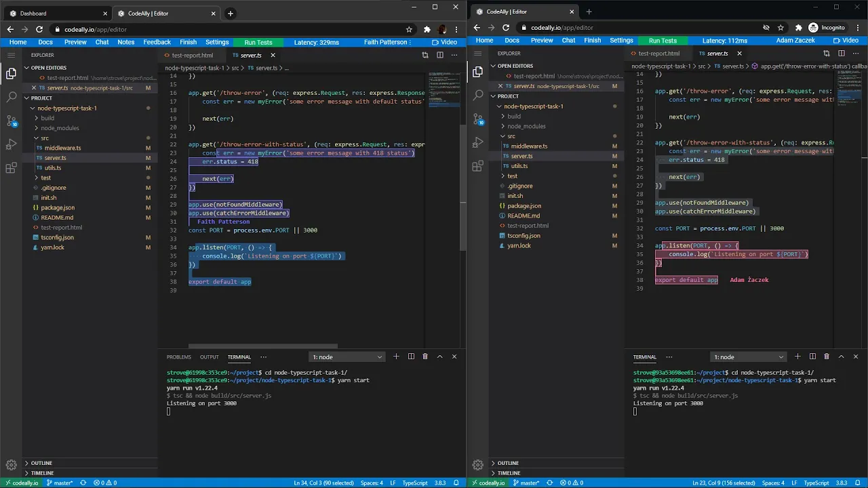
Task: Open Preview in right window top bar
Action: 542,41
